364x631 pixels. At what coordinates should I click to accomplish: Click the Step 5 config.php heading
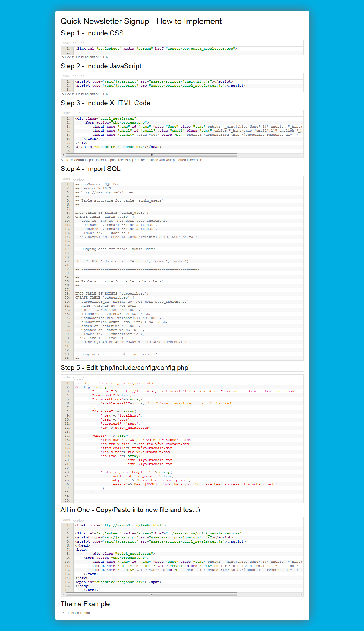point(125,368)
